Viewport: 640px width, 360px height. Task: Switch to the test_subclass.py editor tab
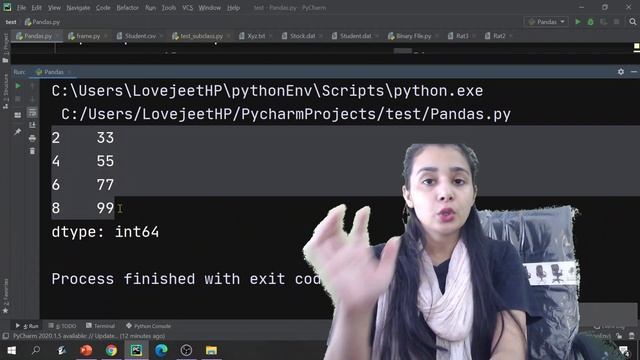pos(201,36)
